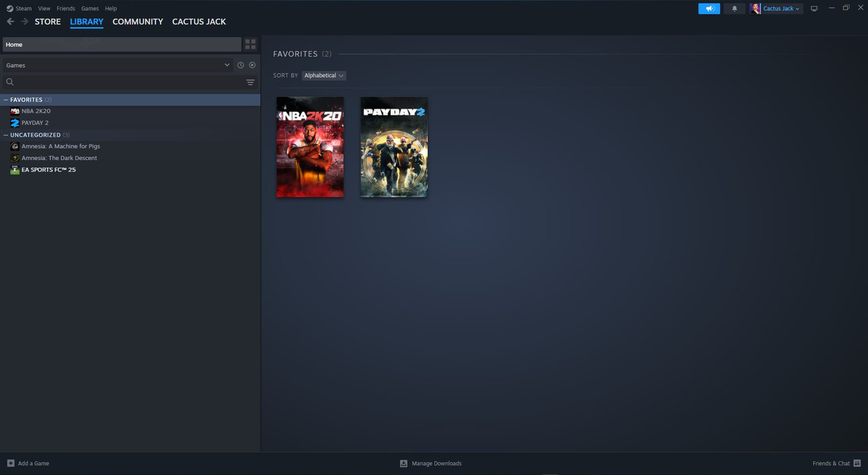
Task: Click the Machine for Pigs game icon
Action: coord(15,146)
